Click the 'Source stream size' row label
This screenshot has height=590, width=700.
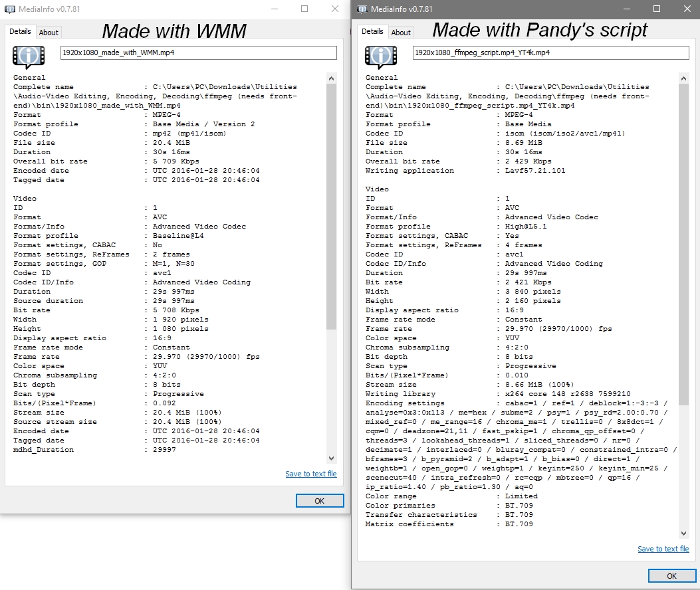point(55,422)
